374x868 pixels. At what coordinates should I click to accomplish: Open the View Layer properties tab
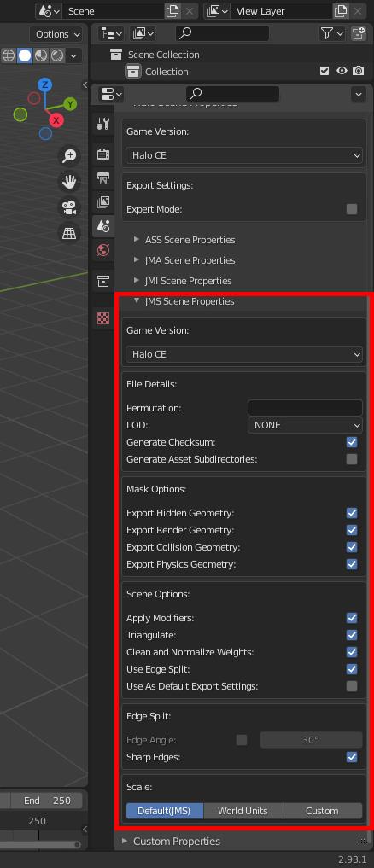(103, 201)
